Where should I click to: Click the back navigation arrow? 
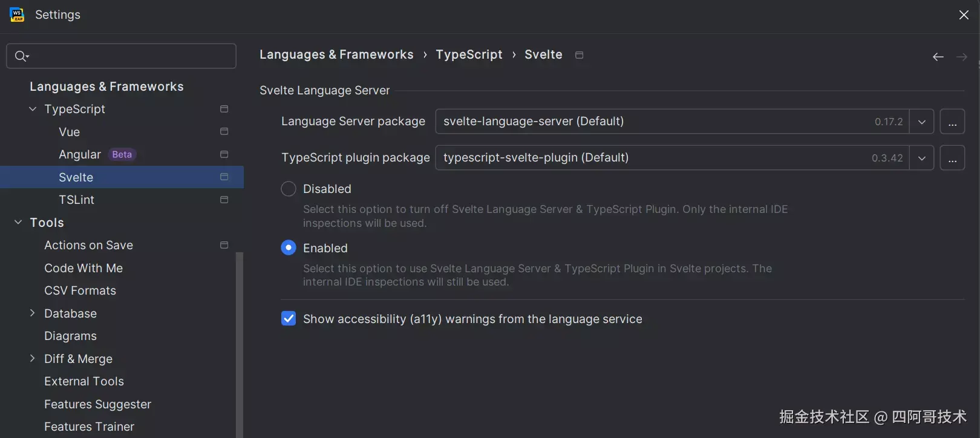[938, 57]
